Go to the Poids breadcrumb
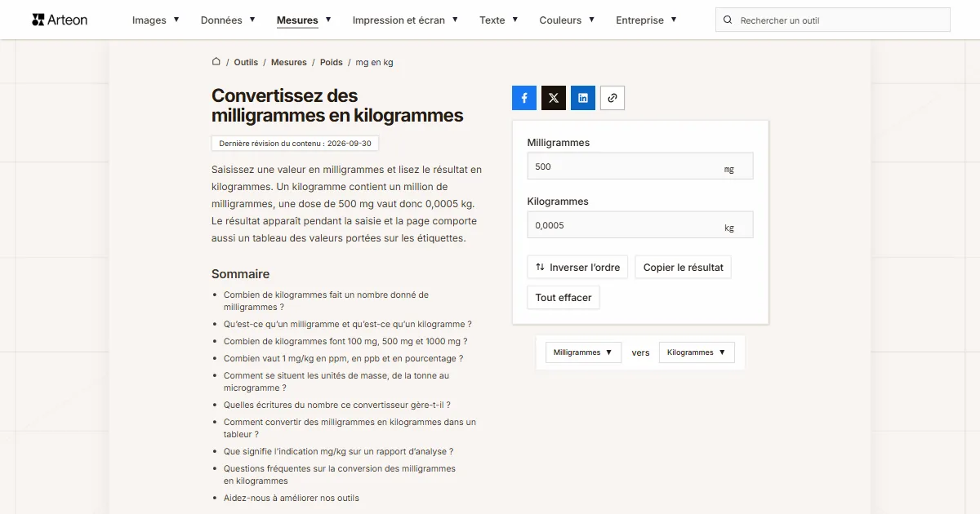This screenshot has height=514, width=980. tap(332, 62)
